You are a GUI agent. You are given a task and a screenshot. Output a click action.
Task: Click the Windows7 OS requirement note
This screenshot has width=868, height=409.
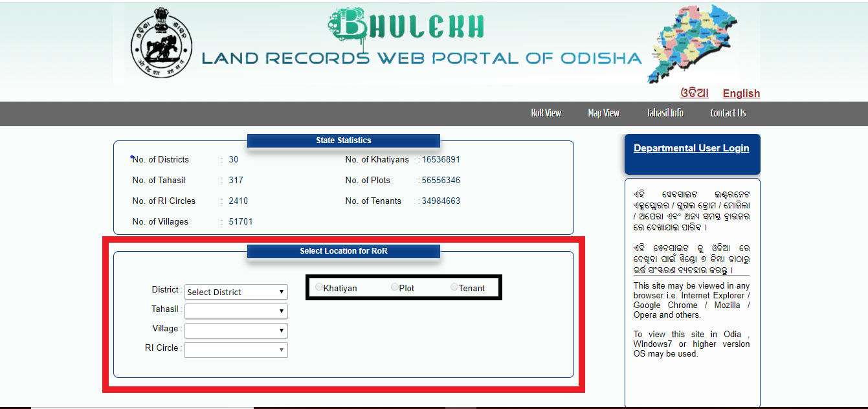691,344
